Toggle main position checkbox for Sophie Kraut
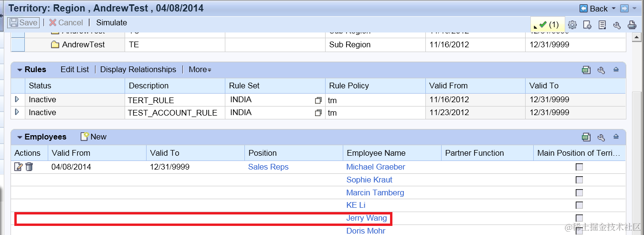This screenshot has height=235, width=644. [579, 180]
